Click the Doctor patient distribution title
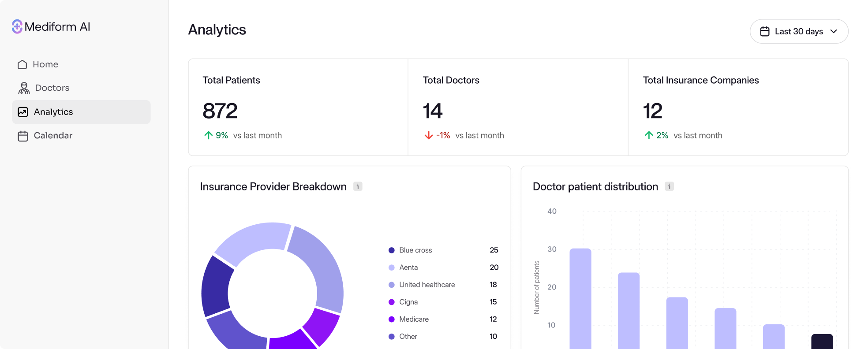The image size is (868, 349). 595,186
